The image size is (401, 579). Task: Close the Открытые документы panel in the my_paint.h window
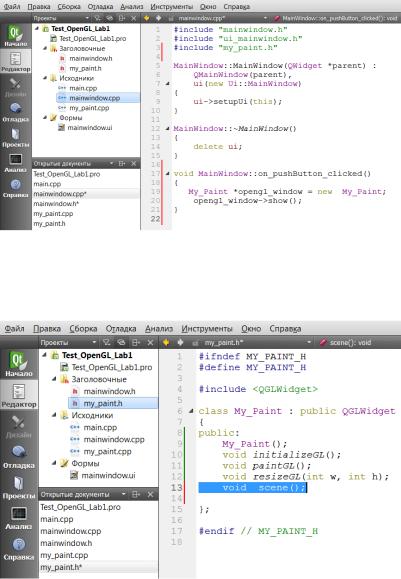click(x=150, y=494)
